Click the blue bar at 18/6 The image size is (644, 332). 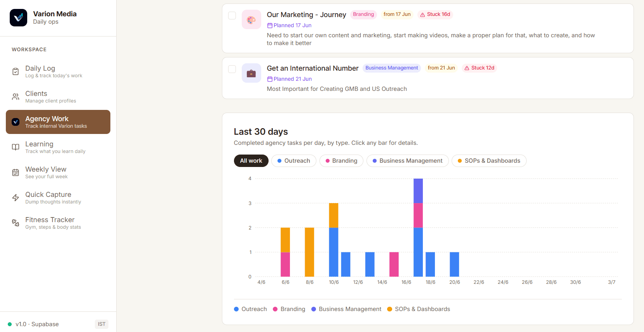click(430, 264)
